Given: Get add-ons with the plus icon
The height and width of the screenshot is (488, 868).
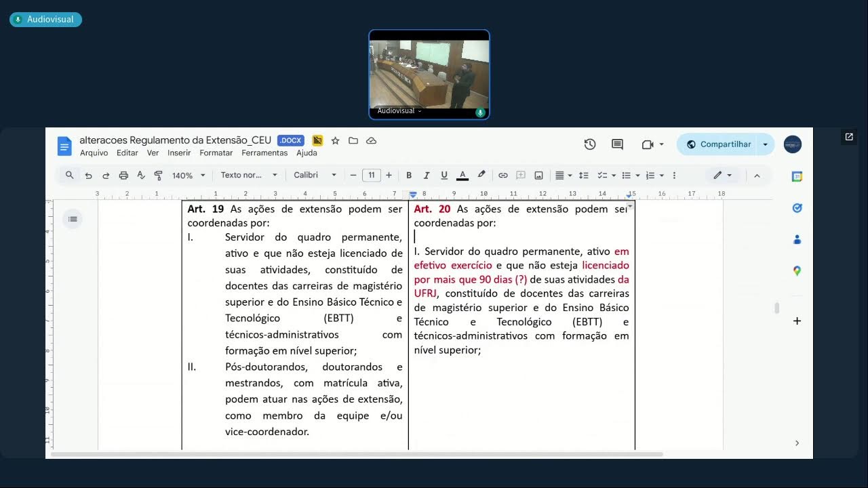Looking at the screenshot, I should 797,321.
